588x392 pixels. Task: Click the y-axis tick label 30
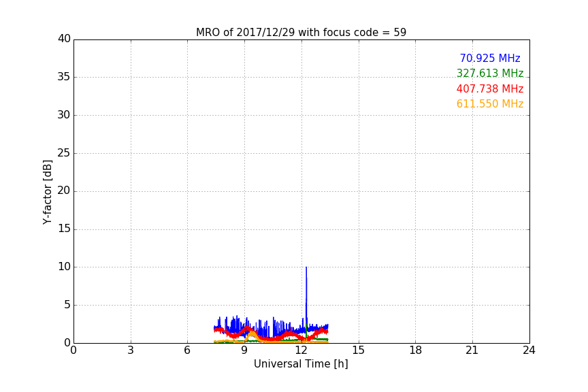pyautogui.click(x=64, y=115)
